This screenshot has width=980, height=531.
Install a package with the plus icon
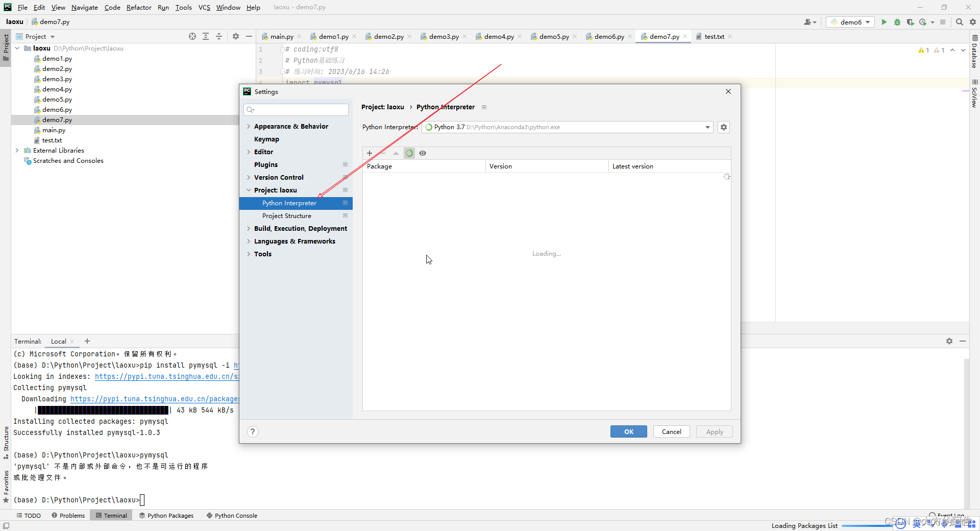[370, 153]
